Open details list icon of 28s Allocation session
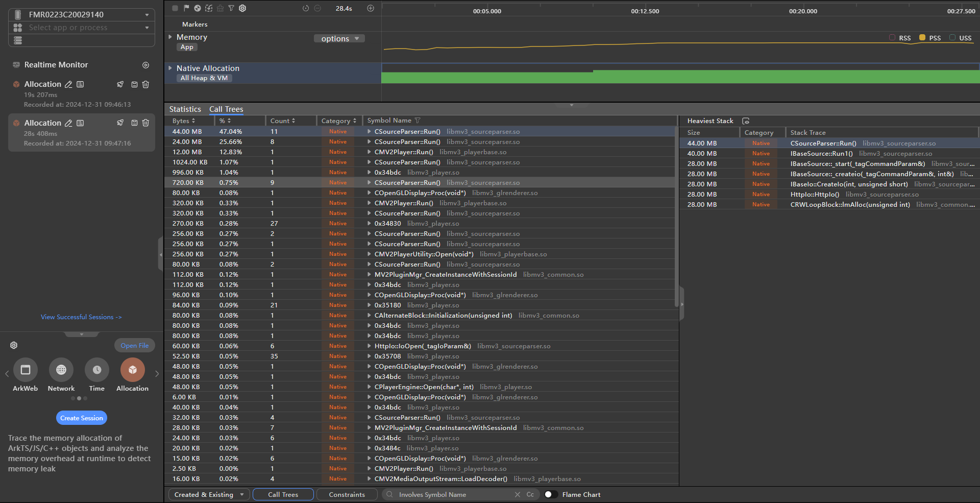 coord(80,123)
